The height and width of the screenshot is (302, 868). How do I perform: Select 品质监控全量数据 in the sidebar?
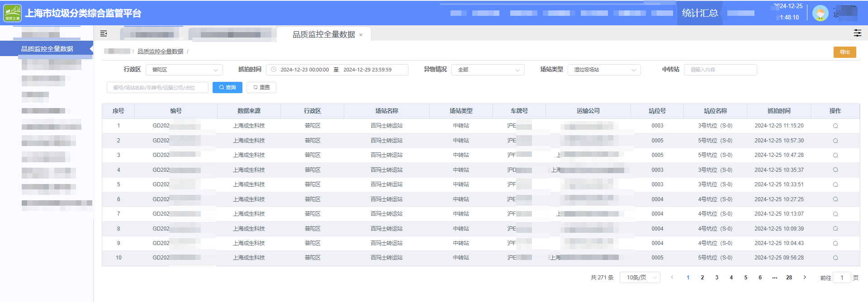point(47,49)
